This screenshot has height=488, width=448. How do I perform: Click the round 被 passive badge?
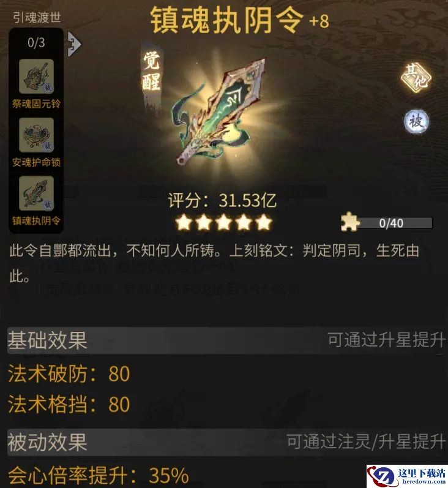(417, 121)
